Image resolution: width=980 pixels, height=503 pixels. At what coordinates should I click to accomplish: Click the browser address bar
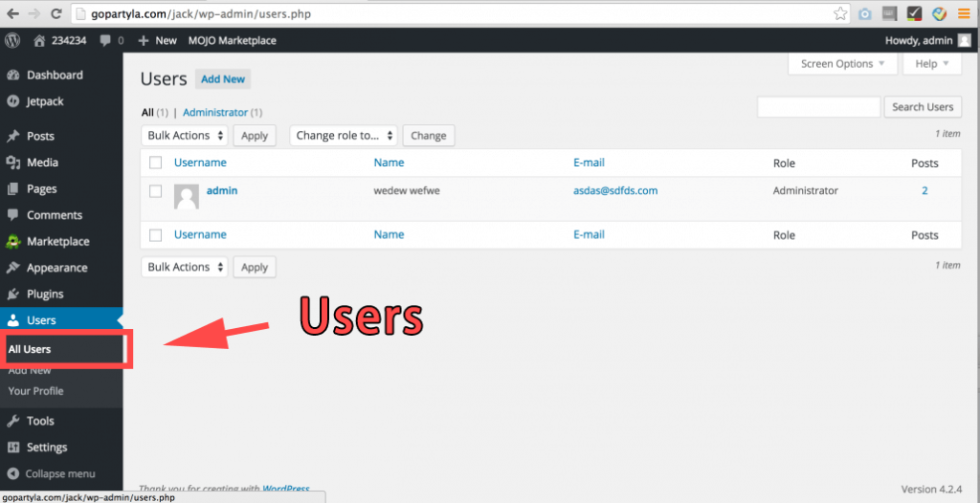(459, 13)
